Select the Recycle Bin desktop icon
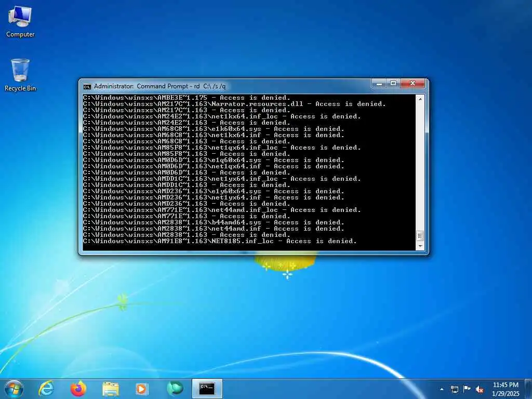The width and height of the screenshot is (532, 399). 20,75
